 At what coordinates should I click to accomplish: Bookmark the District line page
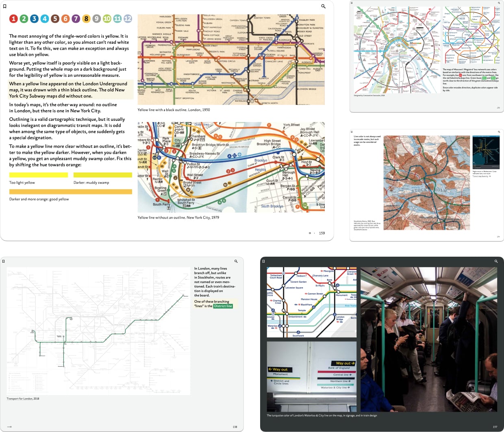pos(4,261)
